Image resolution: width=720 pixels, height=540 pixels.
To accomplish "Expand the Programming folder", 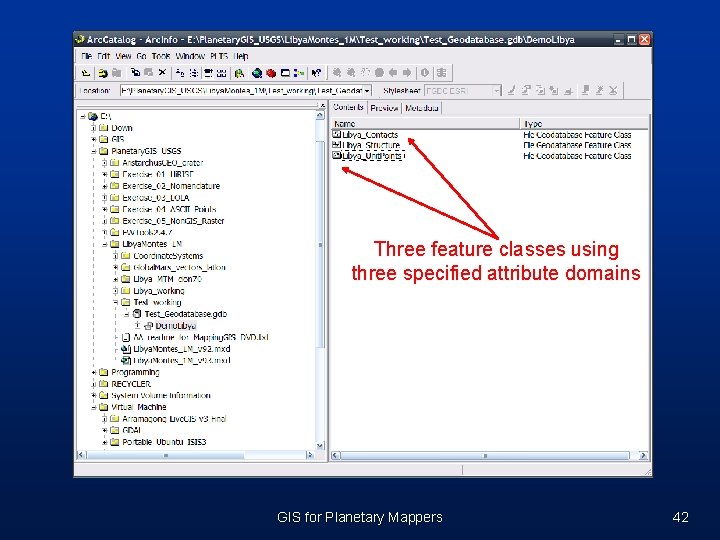I will coord(94,372).
